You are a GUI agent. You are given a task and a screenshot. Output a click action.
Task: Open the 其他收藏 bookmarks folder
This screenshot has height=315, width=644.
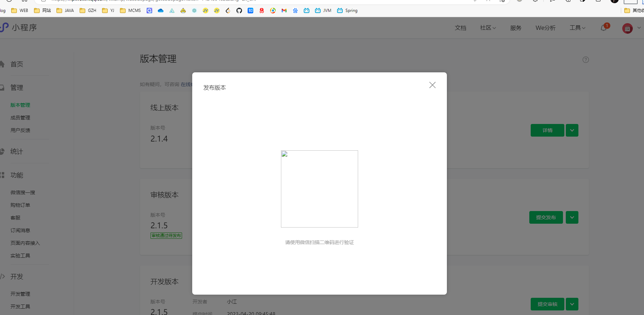634,11
